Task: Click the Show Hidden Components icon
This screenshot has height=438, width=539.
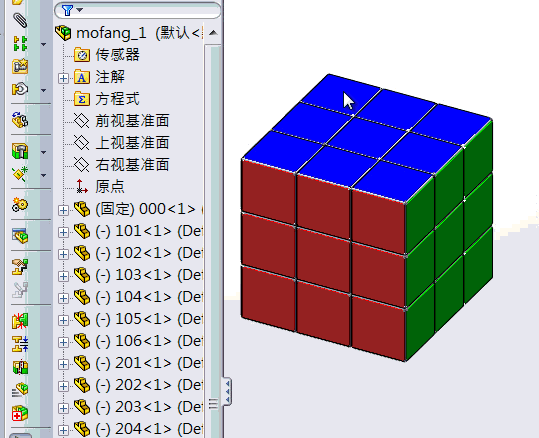Action: [x=20, y=120]
